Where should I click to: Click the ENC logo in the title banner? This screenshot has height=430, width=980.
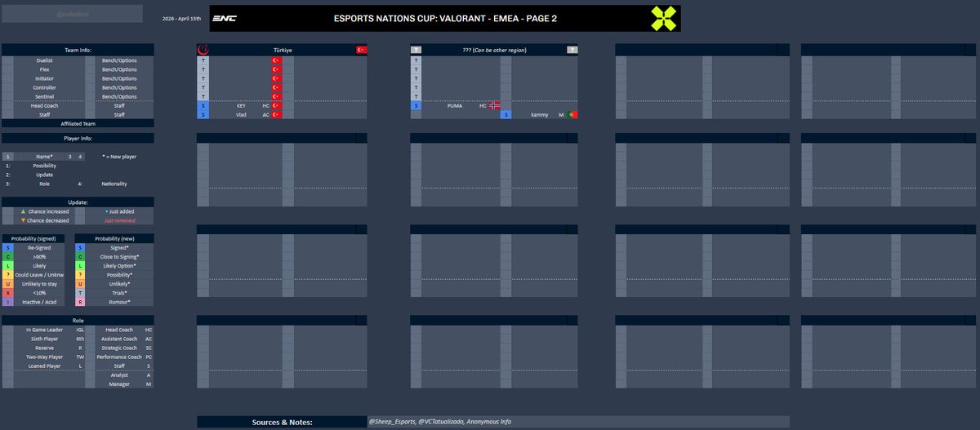[x=225, y=18]
